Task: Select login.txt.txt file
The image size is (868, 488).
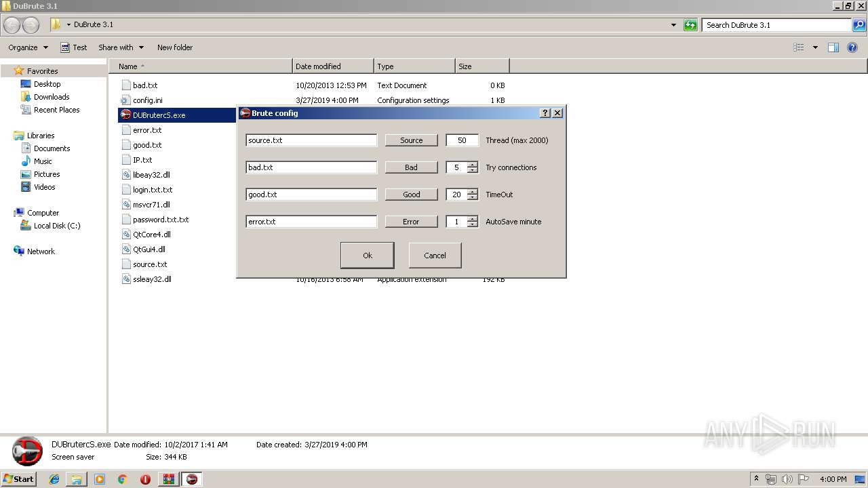Action: point(153,190)
